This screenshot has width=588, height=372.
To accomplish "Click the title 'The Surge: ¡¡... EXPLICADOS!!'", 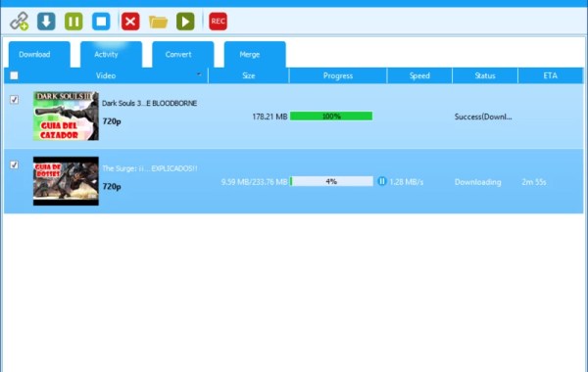I will (150, 168).
